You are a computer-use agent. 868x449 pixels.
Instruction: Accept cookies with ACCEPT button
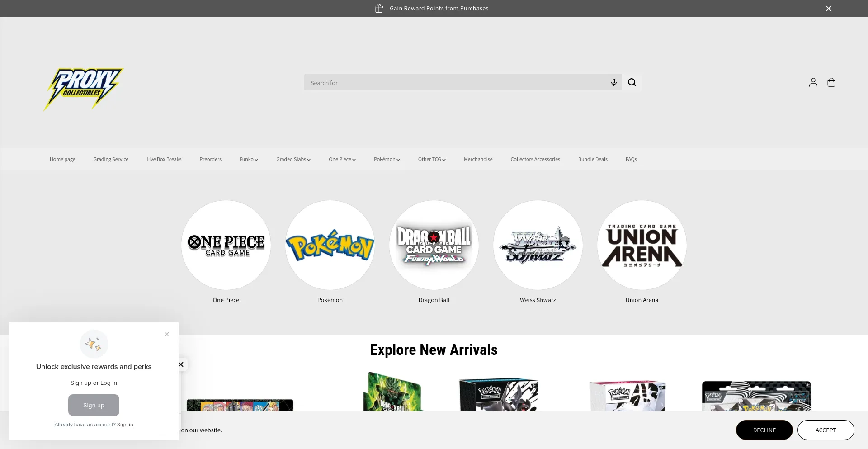[x=826, y=430]
